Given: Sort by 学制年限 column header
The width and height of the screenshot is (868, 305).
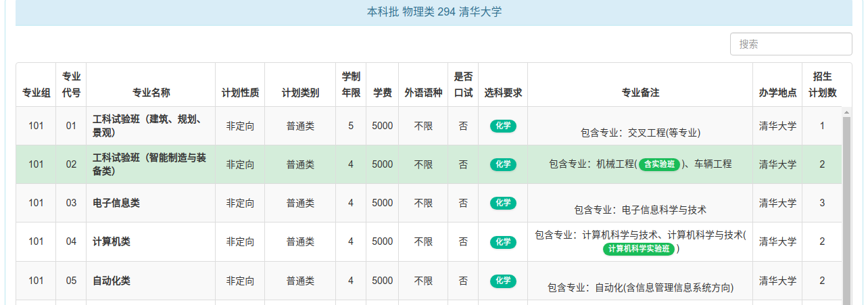Looking at the screenshot, I should pos(351,85).
